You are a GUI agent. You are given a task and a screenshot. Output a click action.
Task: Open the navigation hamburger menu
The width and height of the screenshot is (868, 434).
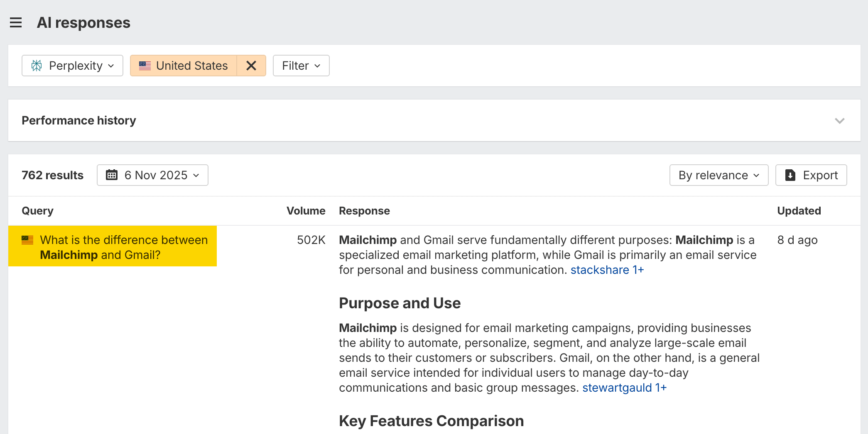click(15, 23)
